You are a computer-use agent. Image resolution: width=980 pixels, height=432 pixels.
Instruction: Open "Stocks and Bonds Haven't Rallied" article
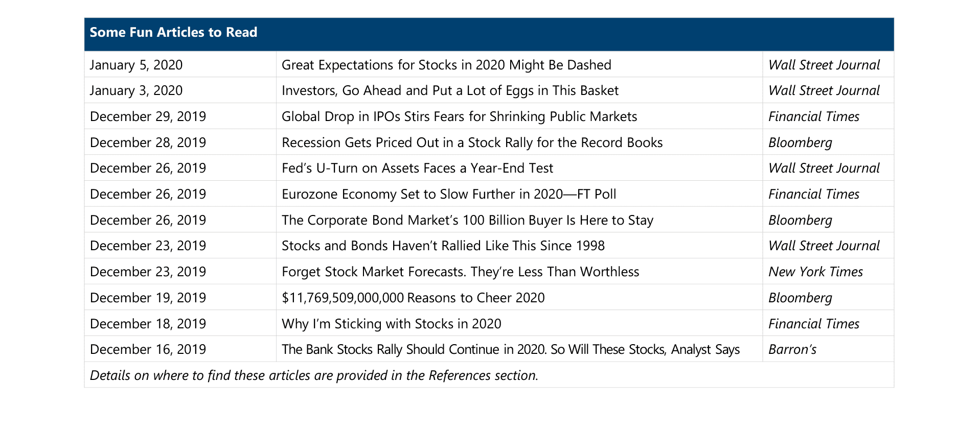tap(443, 246)
